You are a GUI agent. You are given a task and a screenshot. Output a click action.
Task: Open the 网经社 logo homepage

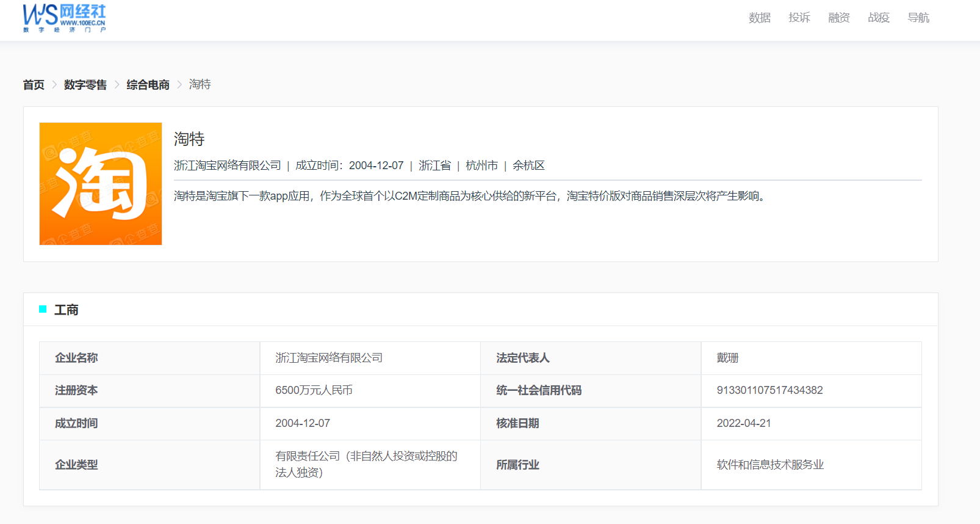click(64, 18)
